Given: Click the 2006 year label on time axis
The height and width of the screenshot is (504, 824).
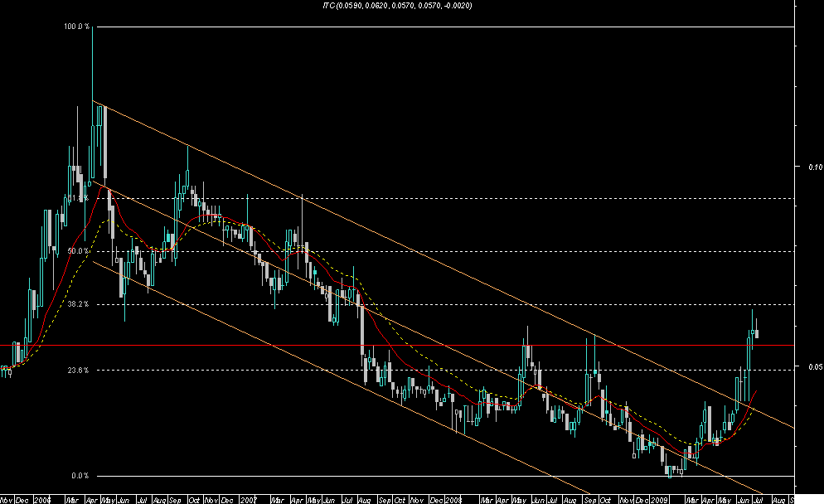Looking at the screenshot, I should [x=42, y=500].
